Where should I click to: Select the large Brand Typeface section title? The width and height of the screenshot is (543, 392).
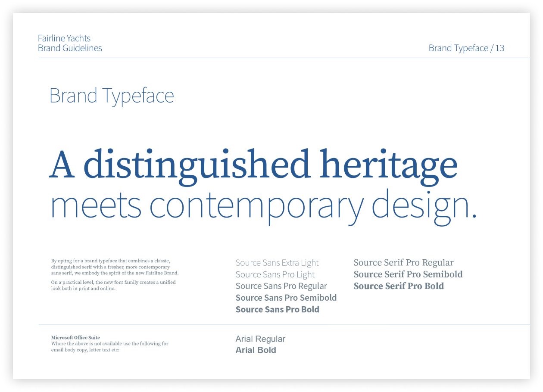tap(112, 96)
